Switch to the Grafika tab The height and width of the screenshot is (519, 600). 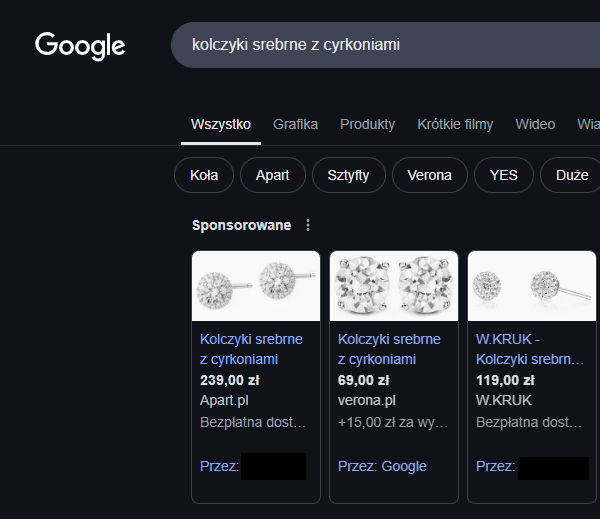tap(295, 124)
